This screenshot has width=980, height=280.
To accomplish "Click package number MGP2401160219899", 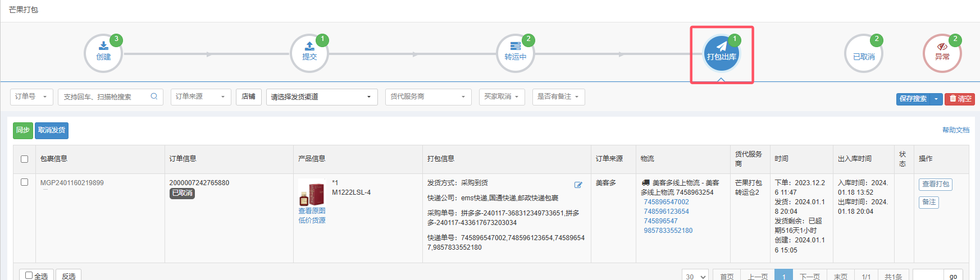I will pyautogui.click(x=72, y=183).
